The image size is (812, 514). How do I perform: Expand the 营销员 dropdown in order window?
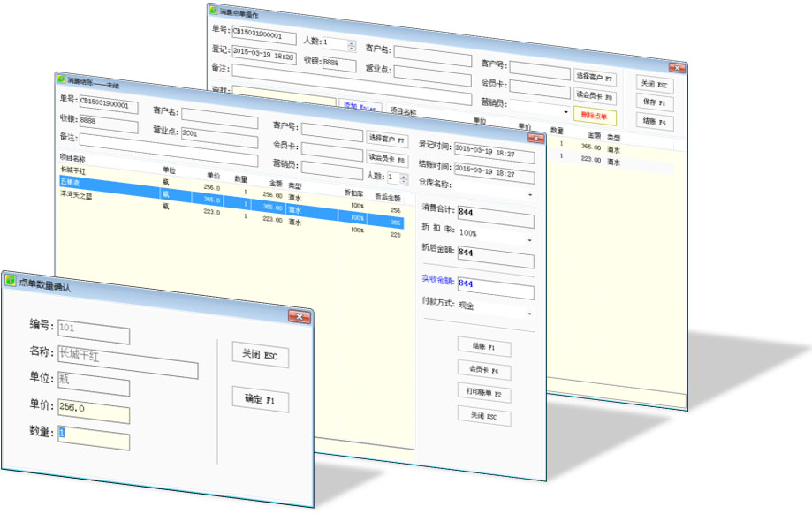click(565, 113)
